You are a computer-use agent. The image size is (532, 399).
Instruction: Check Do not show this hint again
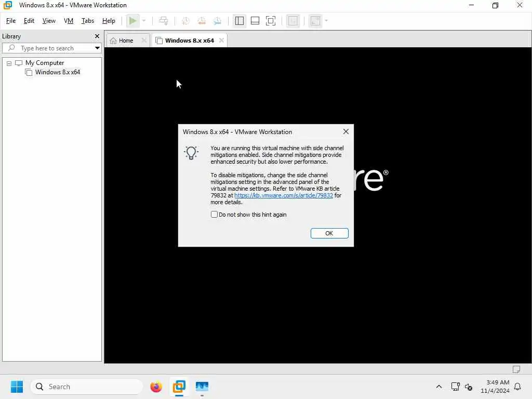[x=214, y=215]
